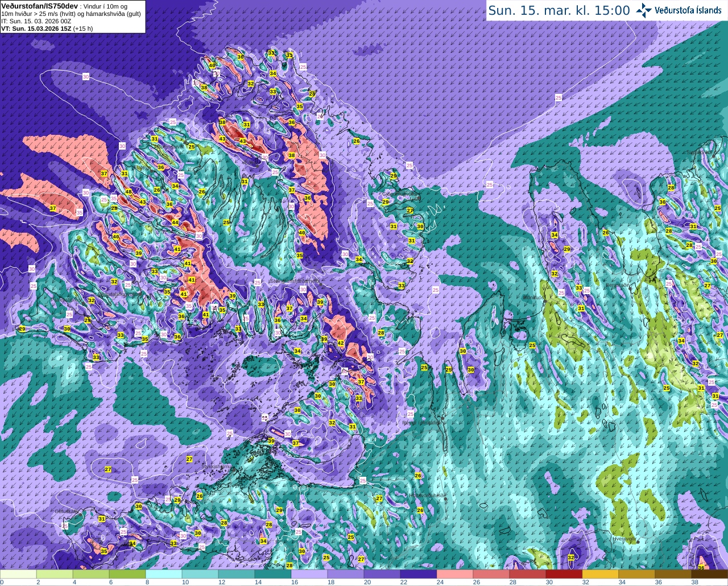728x586 pixels.
Task: Click the Steingrímsfjarðarheiði station label
Action: (x=295, y=281)
